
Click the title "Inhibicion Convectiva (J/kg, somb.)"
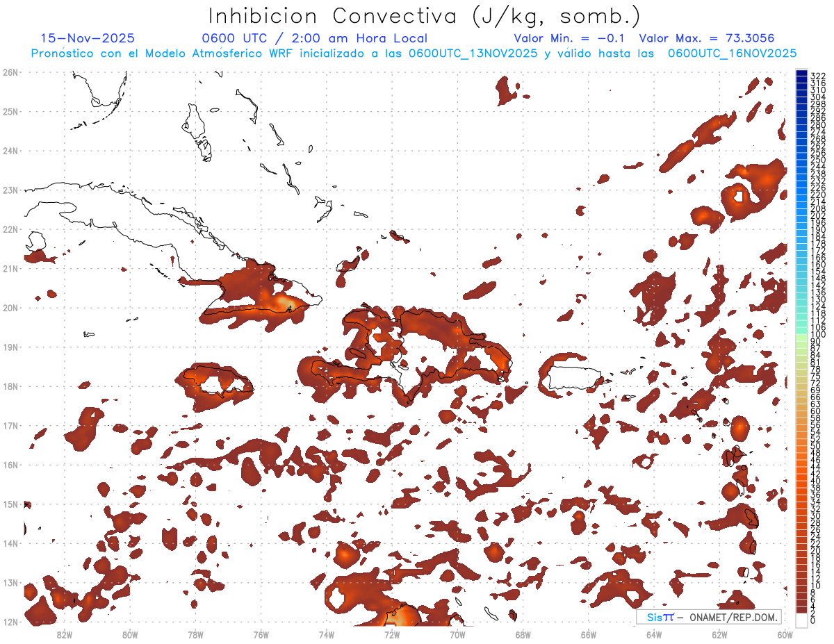[425, 17]
